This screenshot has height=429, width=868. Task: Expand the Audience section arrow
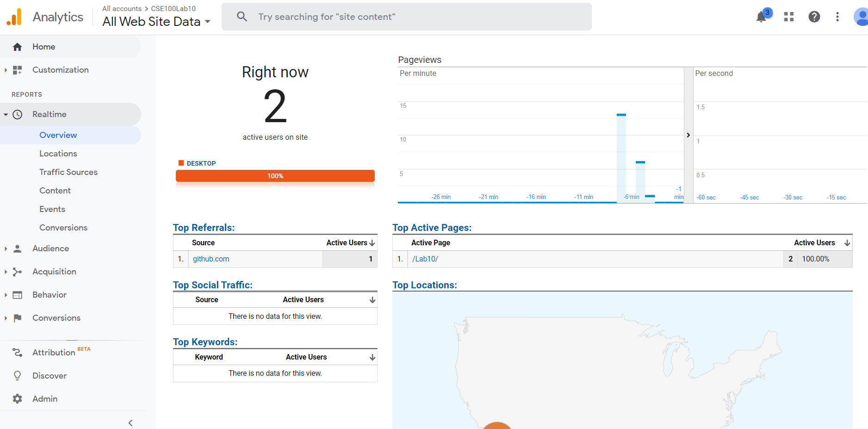pos(6,249)
